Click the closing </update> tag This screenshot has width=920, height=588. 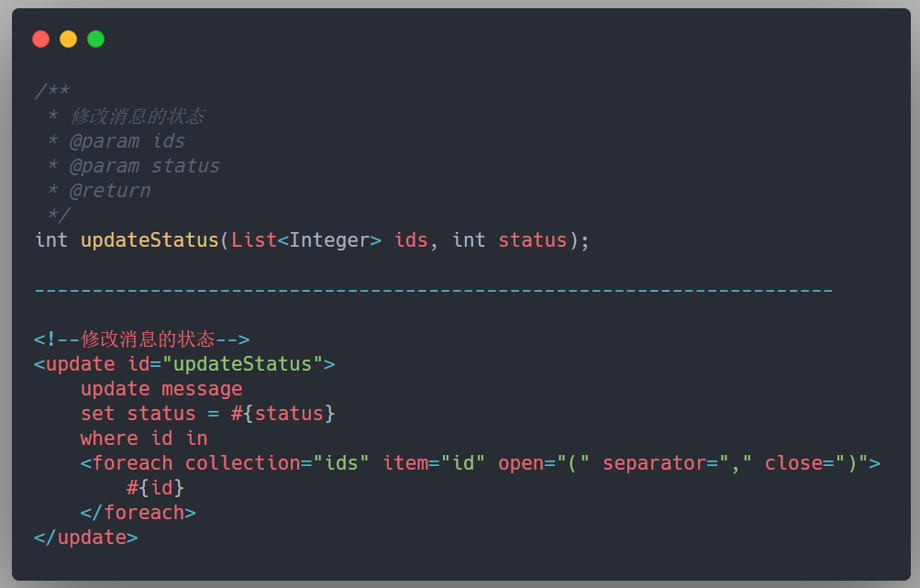click(85, 538)
